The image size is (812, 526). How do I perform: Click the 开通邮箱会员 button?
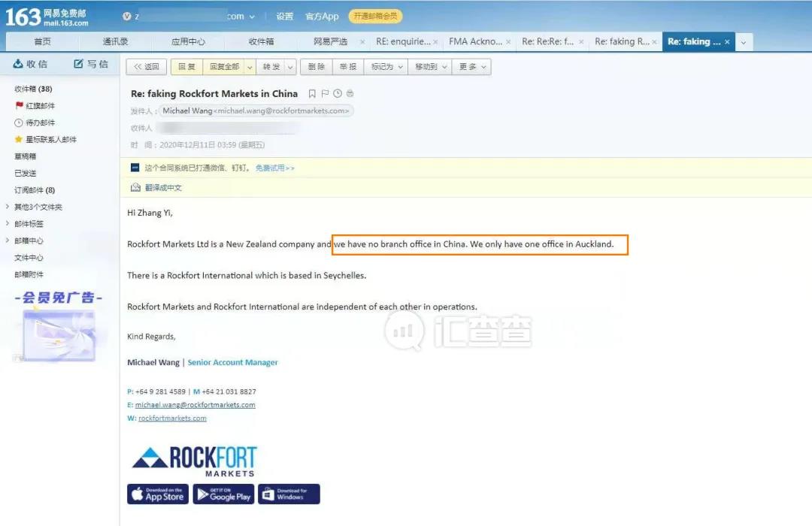(375, 16)
